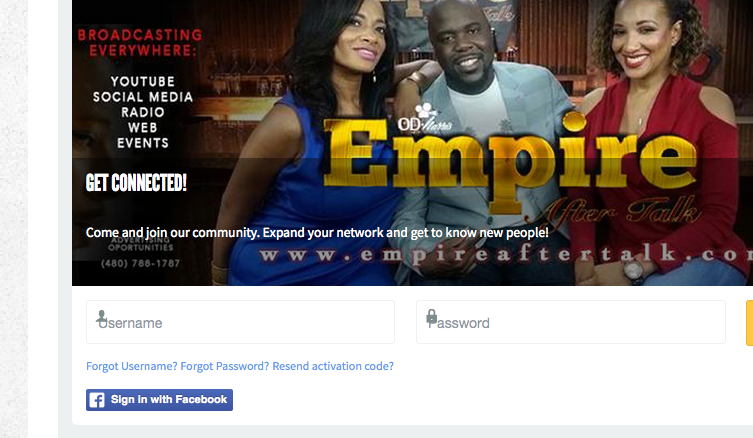This screenshot has height=438, width=753.
Task: Click the yellow login button beside Password
Action: tap(749, 323)
